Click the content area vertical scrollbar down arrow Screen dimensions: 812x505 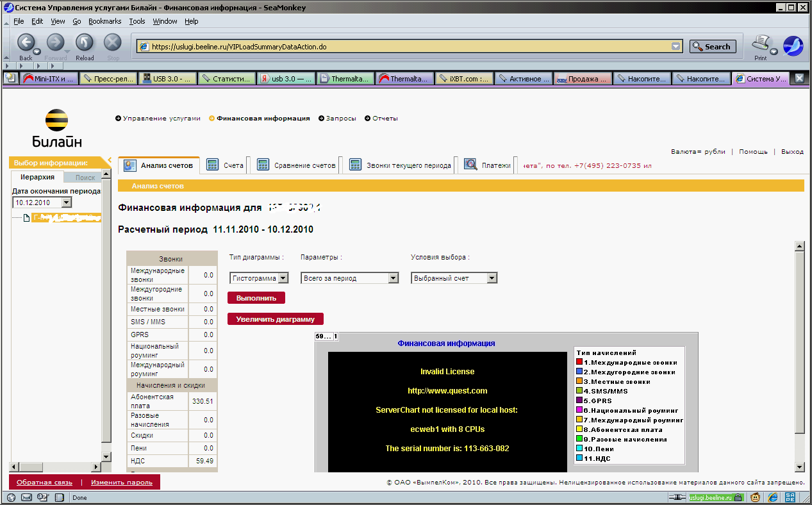(799, 467)
